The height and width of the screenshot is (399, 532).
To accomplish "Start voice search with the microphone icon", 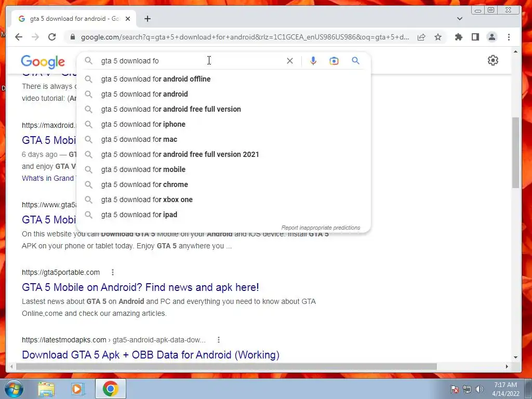I will coord(313,61).
